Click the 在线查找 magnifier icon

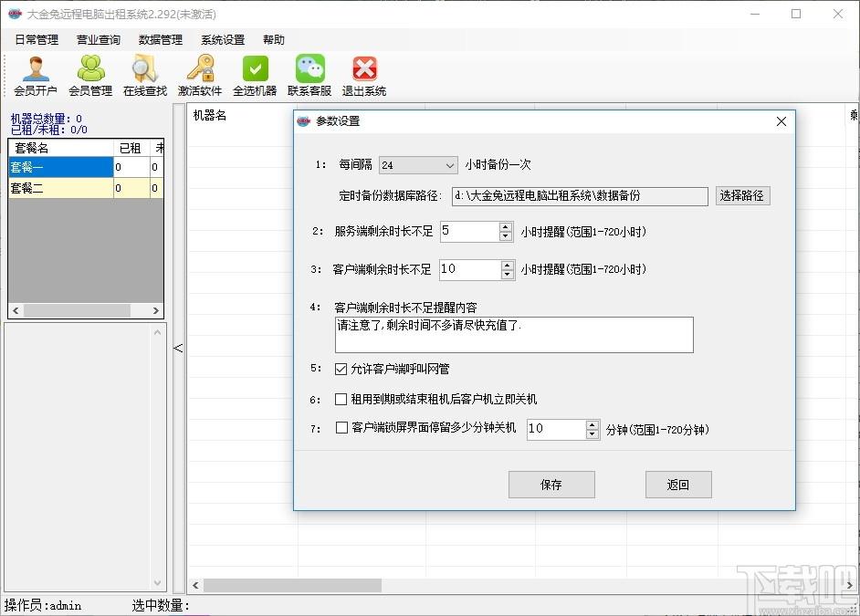(145, 76)
